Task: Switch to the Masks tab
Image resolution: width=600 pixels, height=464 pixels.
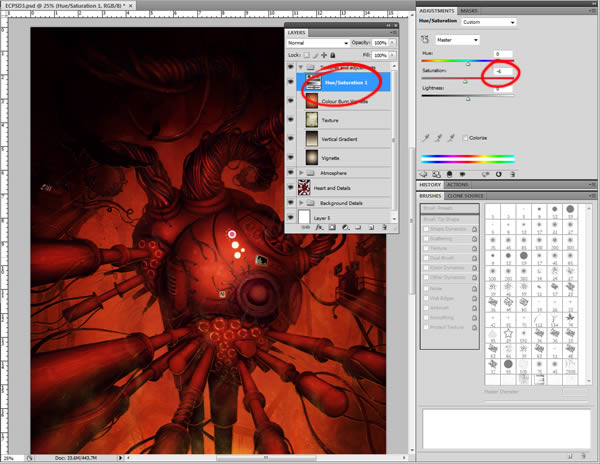Action: (468, 11)
